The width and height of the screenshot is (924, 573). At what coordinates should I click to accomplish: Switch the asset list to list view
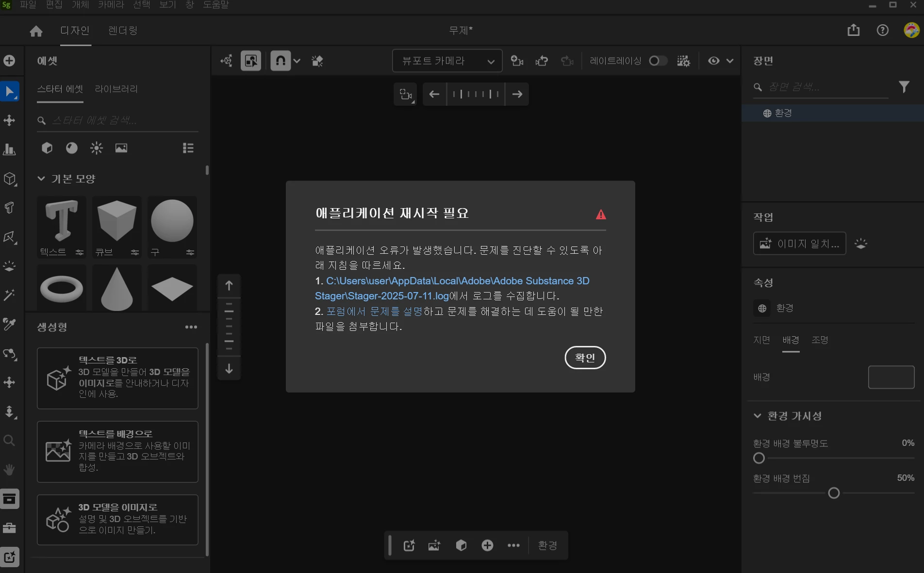tap(188, 148)
